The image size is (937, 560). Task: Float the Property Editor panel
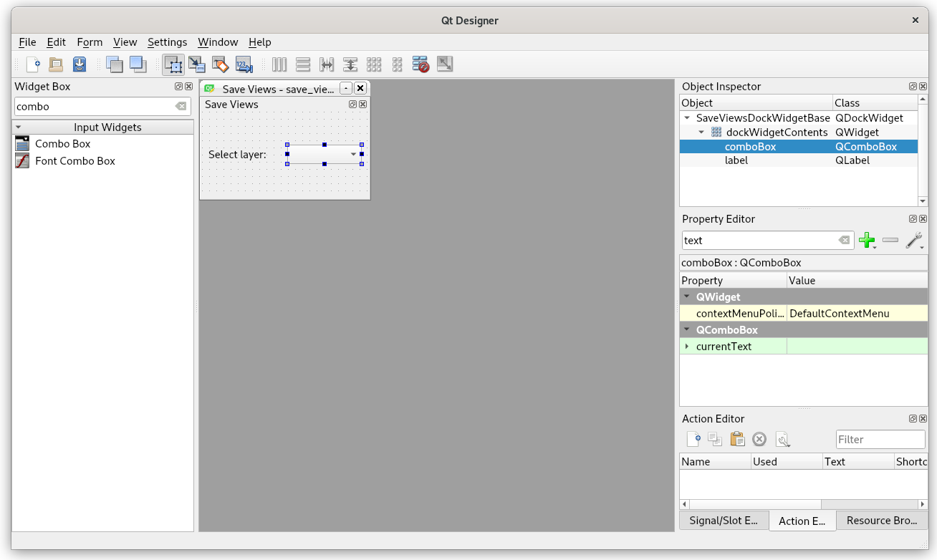[913, 219]
